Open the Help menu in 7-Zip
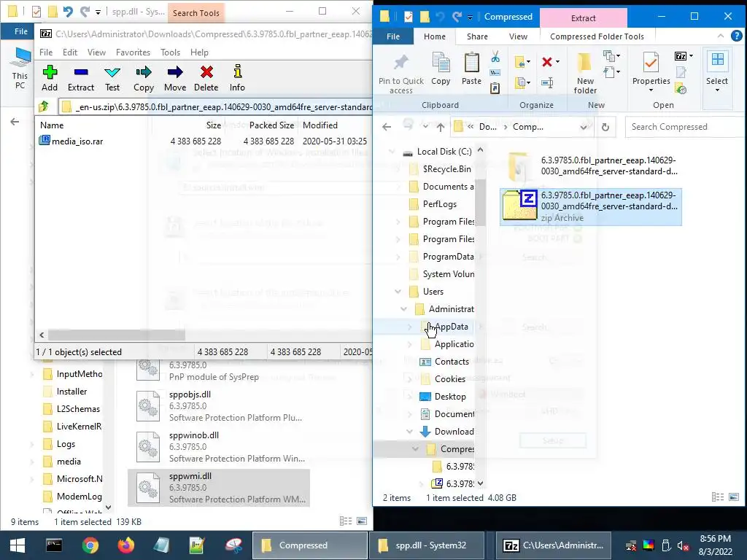The image size is (747, 560). click(199, 52)
